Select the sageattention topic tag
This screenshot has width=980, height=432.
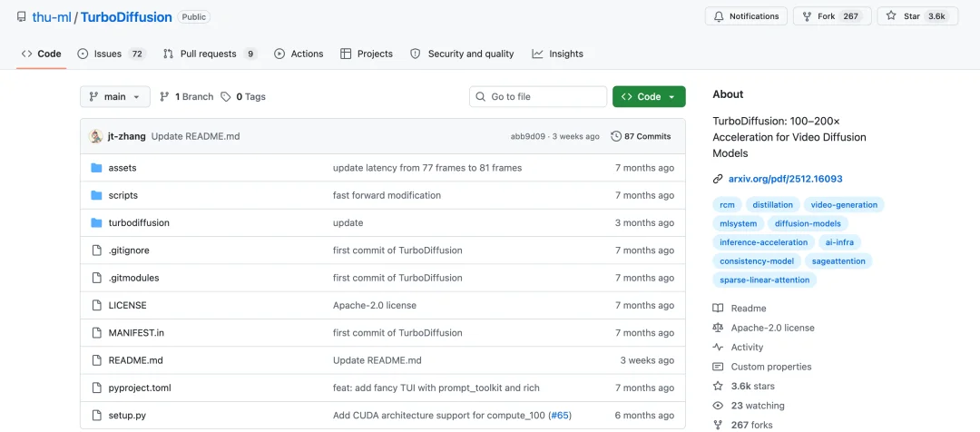coord(838,260)
